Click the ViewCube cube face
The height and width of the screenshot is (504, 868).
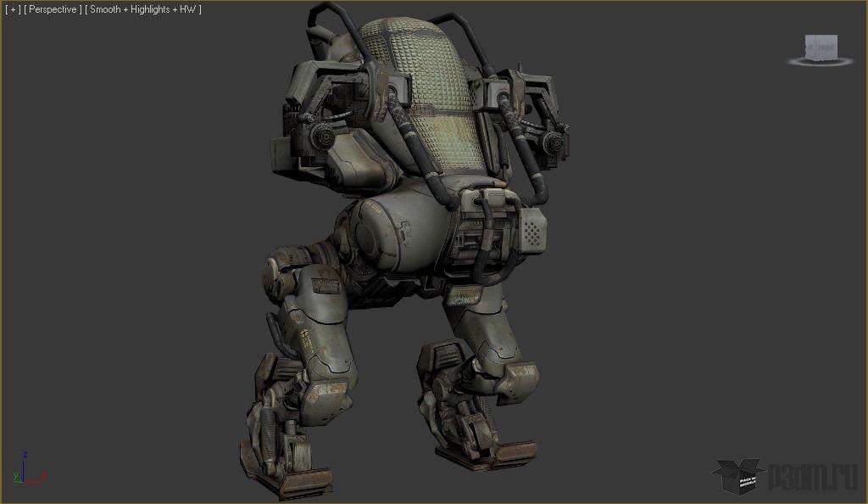pos(821,47)
